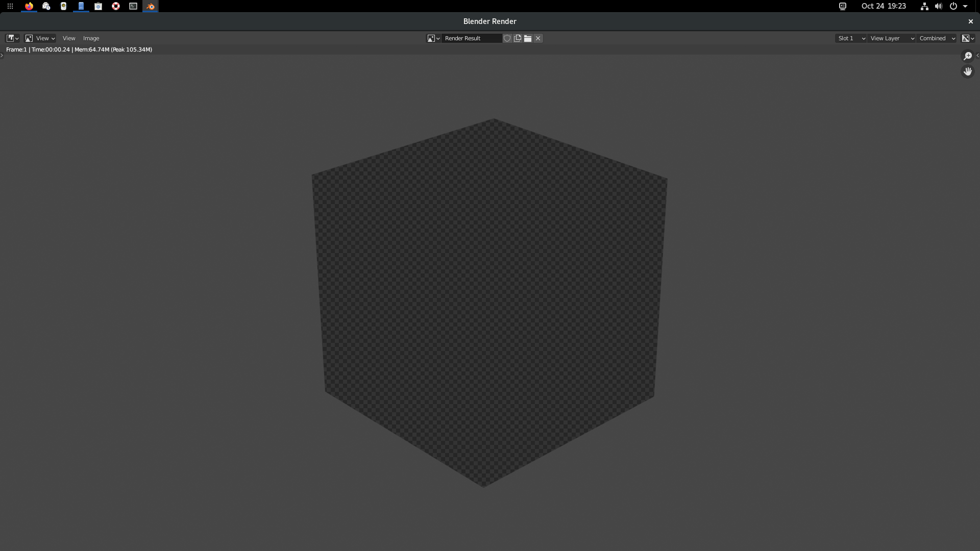Open the Combined pass dropdown
Image resolution: width=980 pixels, height=551 pixels.
[x=937, y=38]
